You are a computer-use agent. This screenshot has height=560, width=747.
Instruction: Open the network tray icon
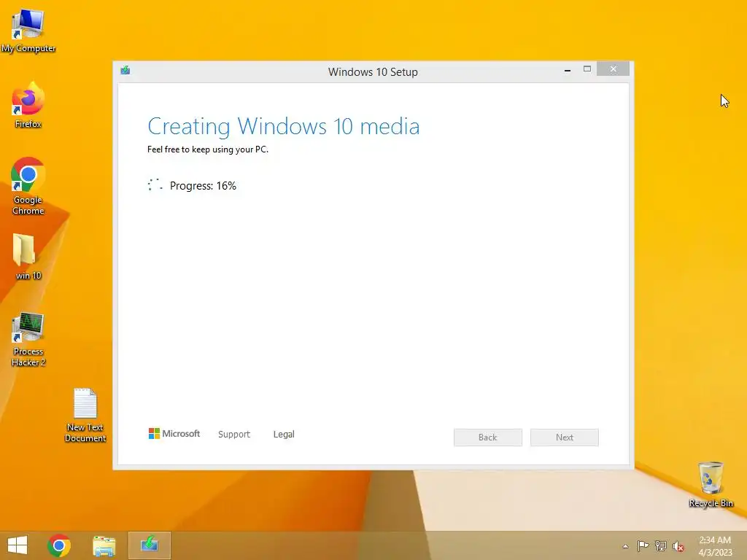661,545
